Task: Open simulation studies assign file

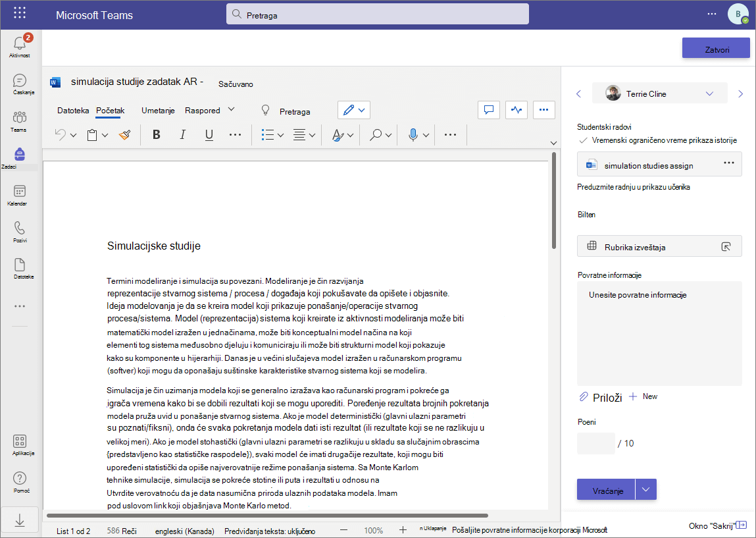Action: coord(649,165)
